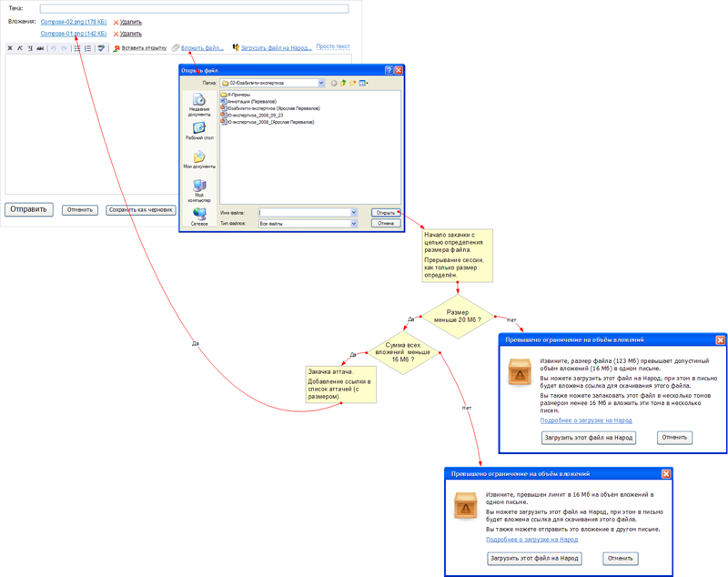Select the Я-Примеры folder
Image resolution: width=728 pixels, height=577 pixels.
[x=238, y=95]
